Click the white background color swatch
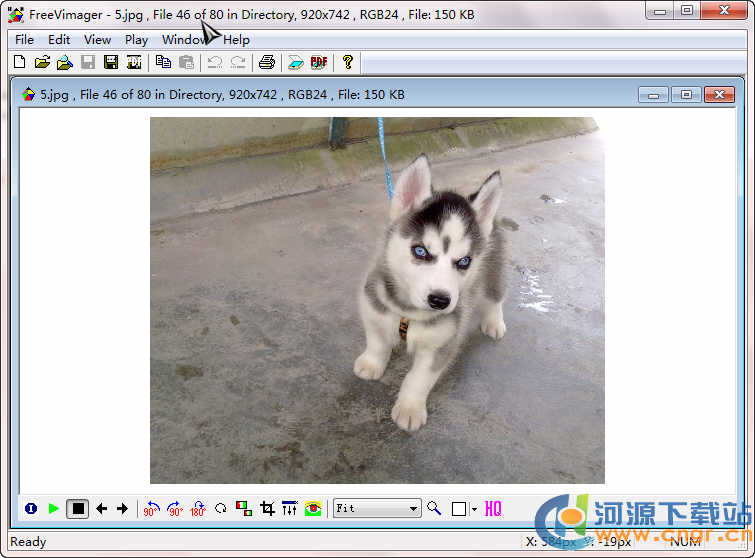This screenshot has height=558, width=755. (459, 509)
